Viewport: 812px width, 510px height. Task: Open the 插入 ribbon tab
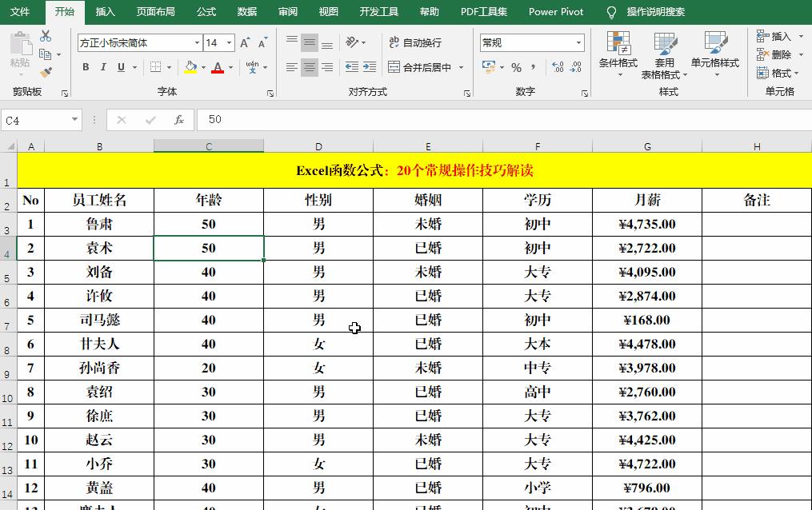coord(106,12)
